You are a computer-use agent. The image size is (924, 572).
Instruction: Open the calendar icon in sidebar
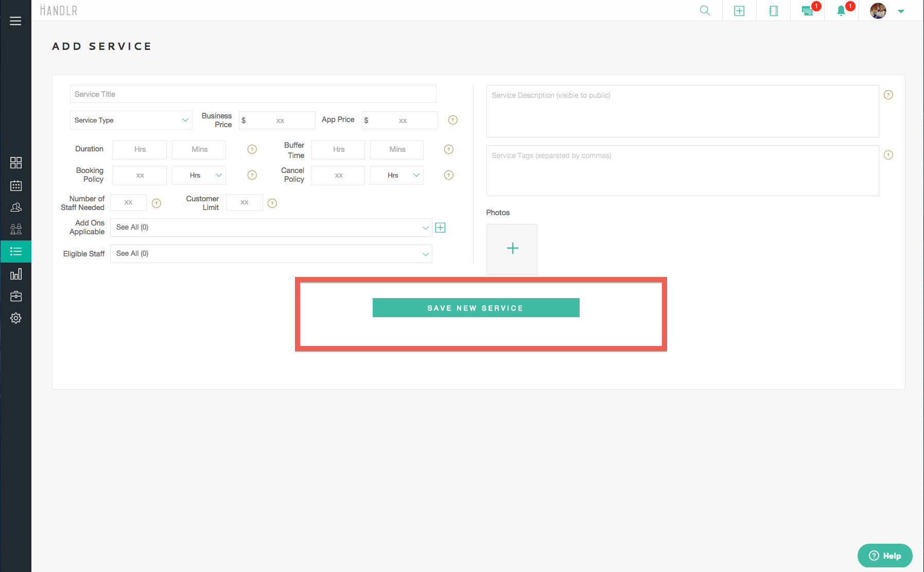click(16, 185)
